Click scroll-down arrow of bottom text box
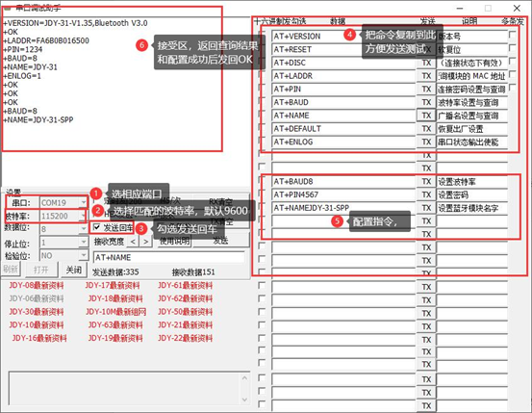This screenshot has height=413, width=532. point(244,400)
